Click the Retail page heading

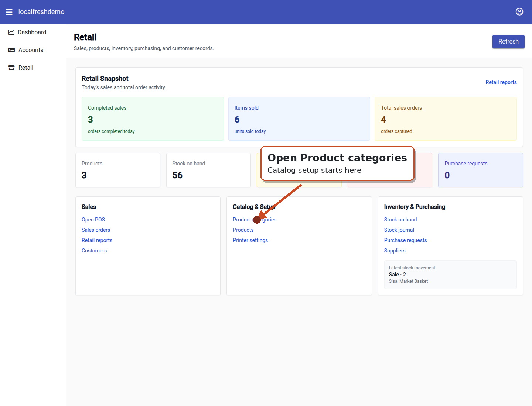(x=85, y=37)
